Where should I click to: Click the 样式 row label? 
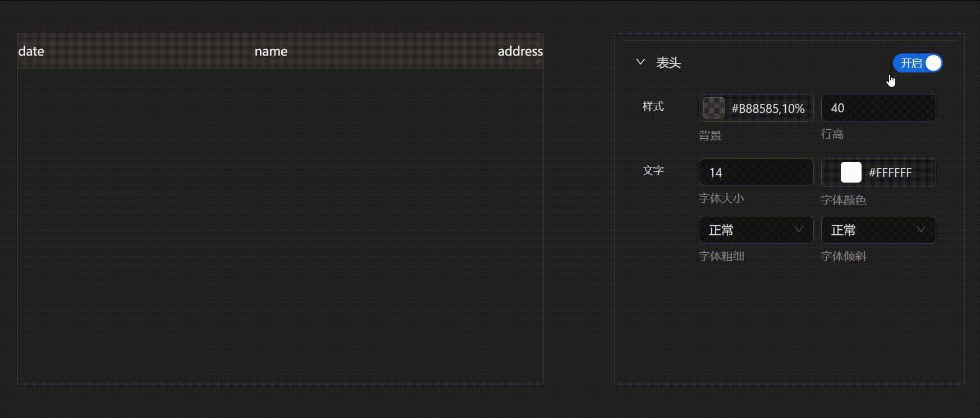click(x=652, y=107)
